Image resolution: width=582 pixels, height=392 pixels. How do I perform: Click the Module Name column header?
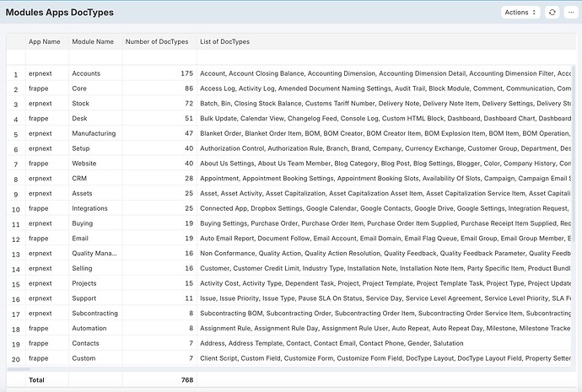(x=93, y=41)
